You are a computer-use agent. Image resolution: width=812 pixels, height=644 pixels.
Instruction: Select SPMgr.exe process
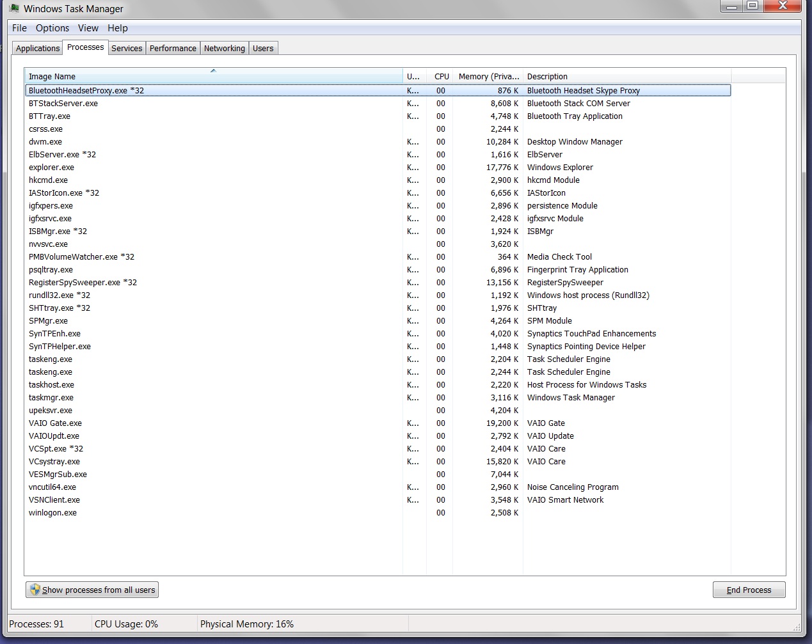pyautogui.click(x=378, y=321)
